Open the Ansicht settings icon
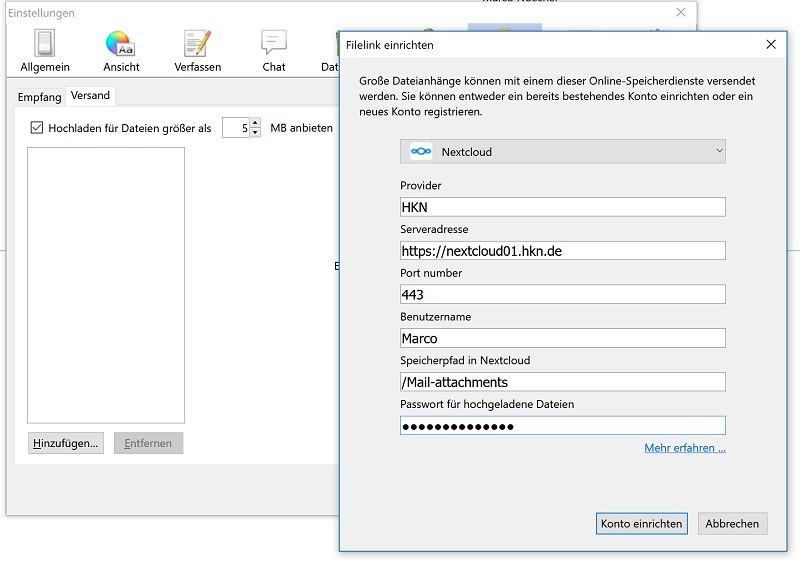Image resolution: width=800 pixels, height=561 pixels. 121,51
